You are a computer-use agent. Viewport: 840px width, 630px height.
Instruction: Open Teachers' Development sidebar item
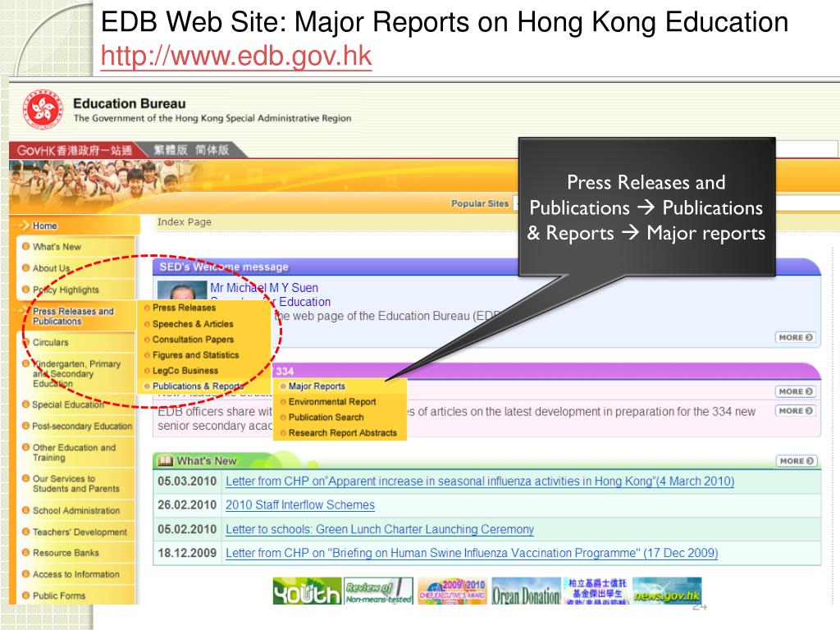coord(80,532)
